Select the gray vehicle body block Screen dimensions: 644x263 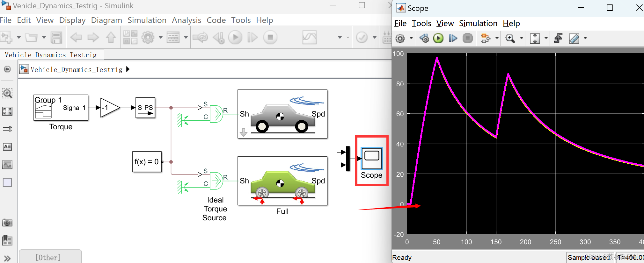[282, 114]
